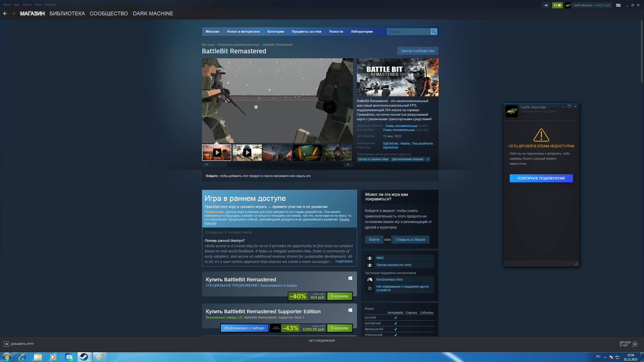Click the Big Picture mode icon

coord(618,5)
